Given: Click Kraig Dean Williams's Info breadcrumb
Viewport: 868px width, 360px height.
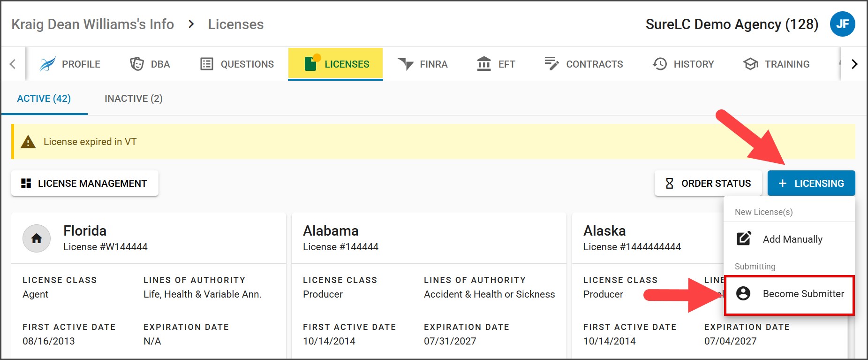Looking at the screenshot, I should click(93, 24).
